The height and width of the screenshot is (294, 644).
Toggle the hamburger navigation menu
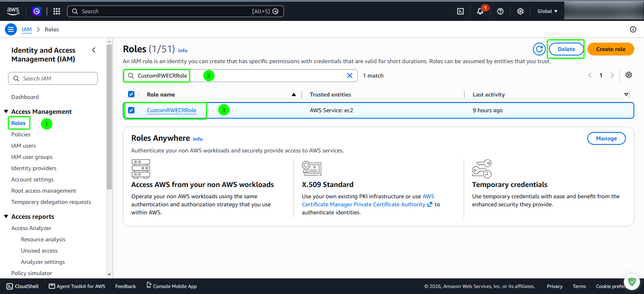pos(11,29)
